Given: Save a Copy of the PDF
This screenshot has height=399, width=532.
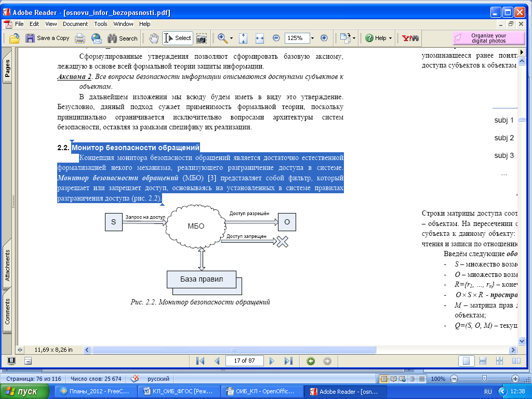Looking at the screenshot, I should (47, 38).
